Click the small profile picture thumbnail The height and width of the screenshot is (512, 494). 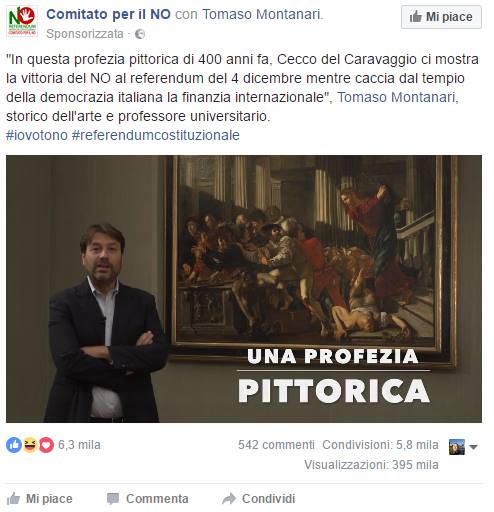coord(457,447)
